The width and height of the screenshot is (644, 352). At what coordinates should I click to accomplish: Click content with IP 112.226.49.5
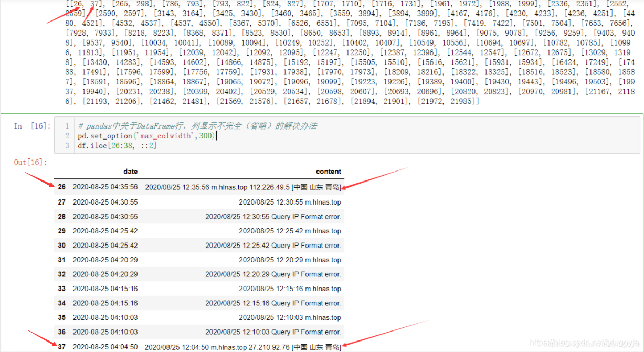243,187
